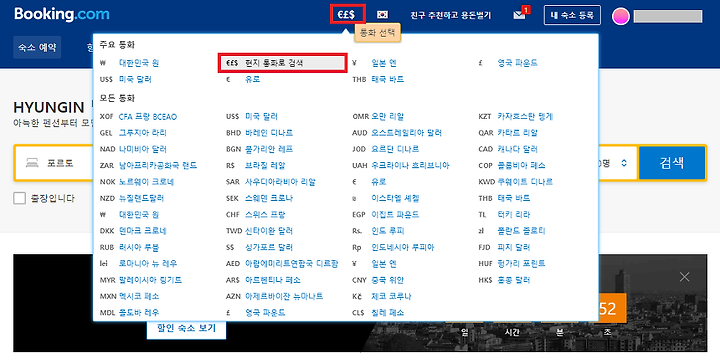Choose CAD 캐나다 달러 currency

[508, 149]
